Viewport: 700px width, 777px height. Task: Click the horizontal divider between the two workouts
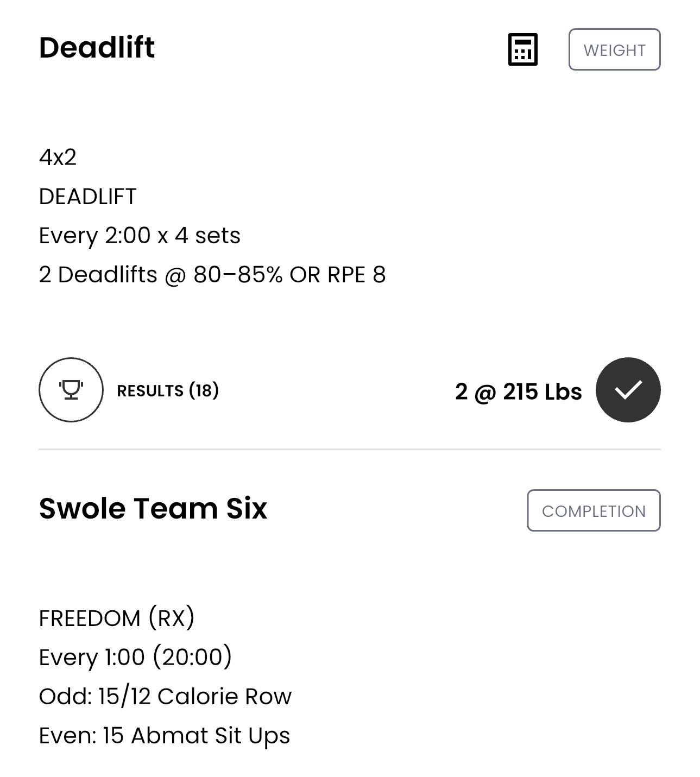[350, 450]
